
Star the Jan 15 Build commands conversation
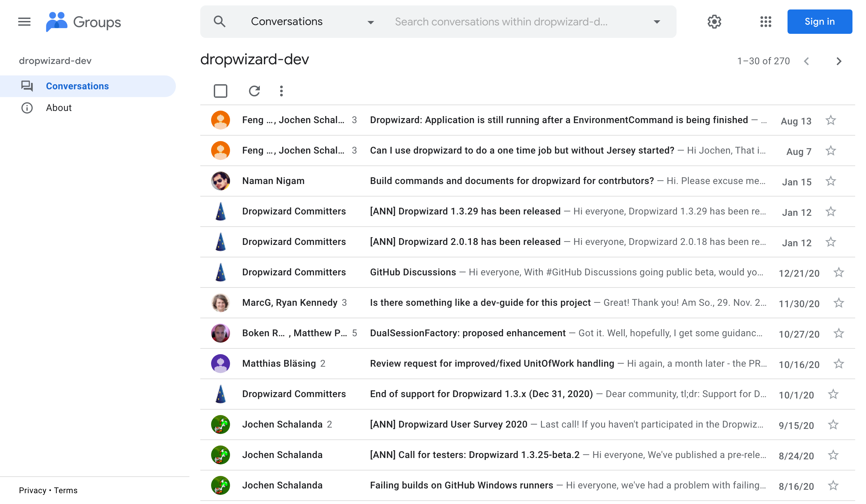(x=830, y=181)
